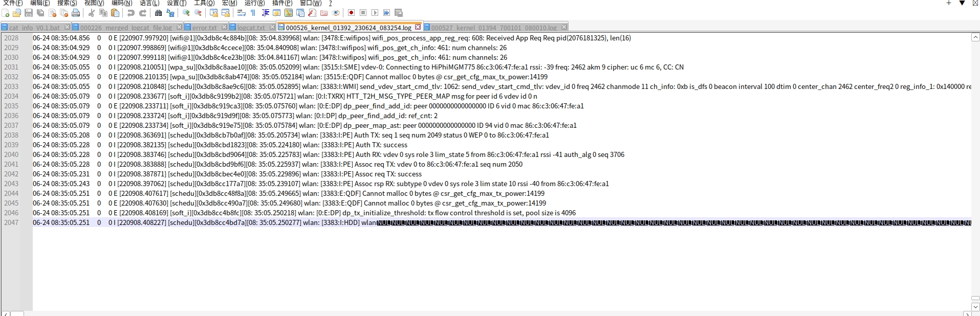
Task: Open the 编辑(E) menu
Action: (40, 3)
